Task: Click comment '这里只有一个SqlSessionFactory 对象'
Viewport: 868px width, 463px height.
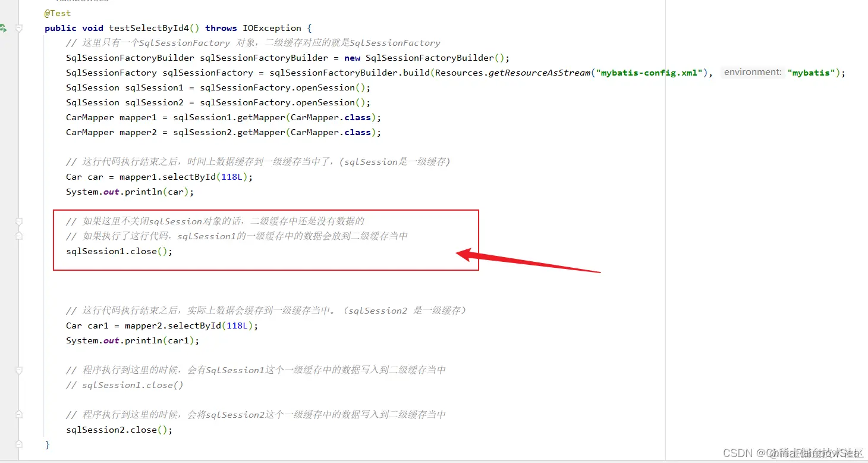Action: click(253, 43)
